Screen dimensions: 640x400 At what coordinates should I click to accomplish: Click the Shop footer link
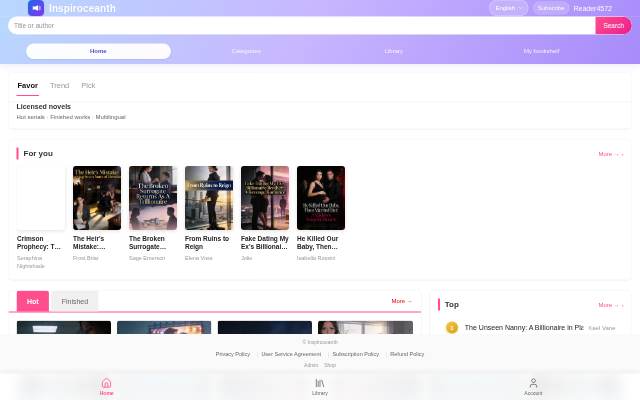330,365
